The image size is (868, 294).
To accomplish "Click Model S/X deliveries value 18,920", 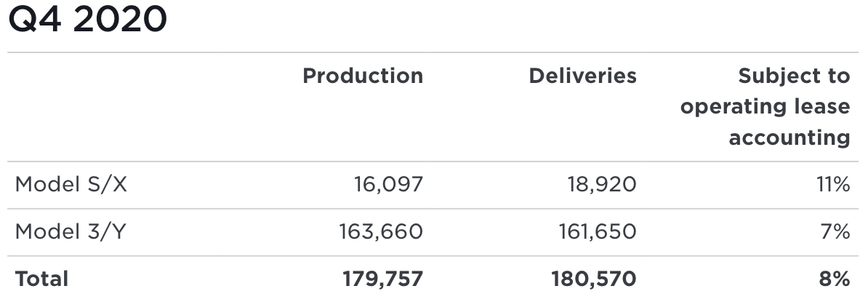I will tap(602, 184).
